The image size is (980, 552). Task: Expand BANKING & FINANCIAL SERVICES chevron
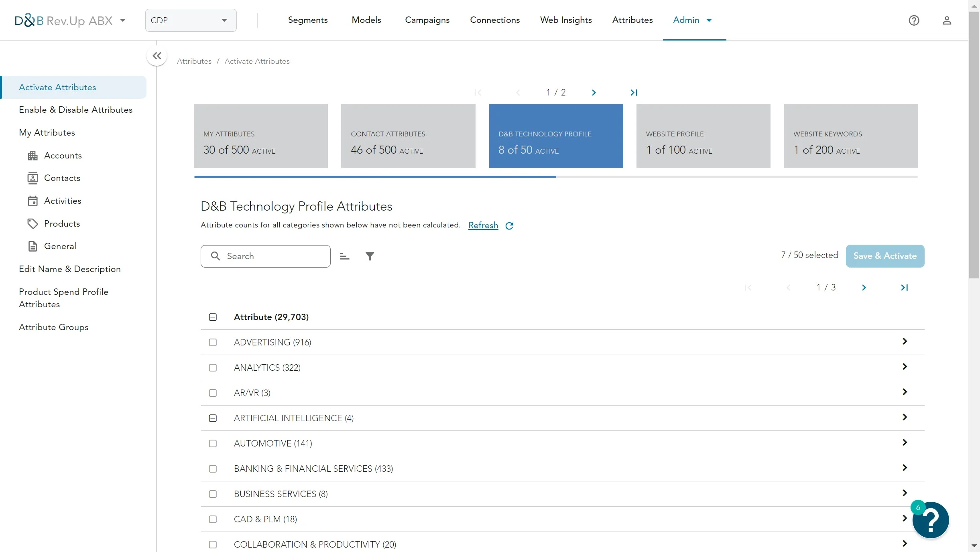pos(905,468)
